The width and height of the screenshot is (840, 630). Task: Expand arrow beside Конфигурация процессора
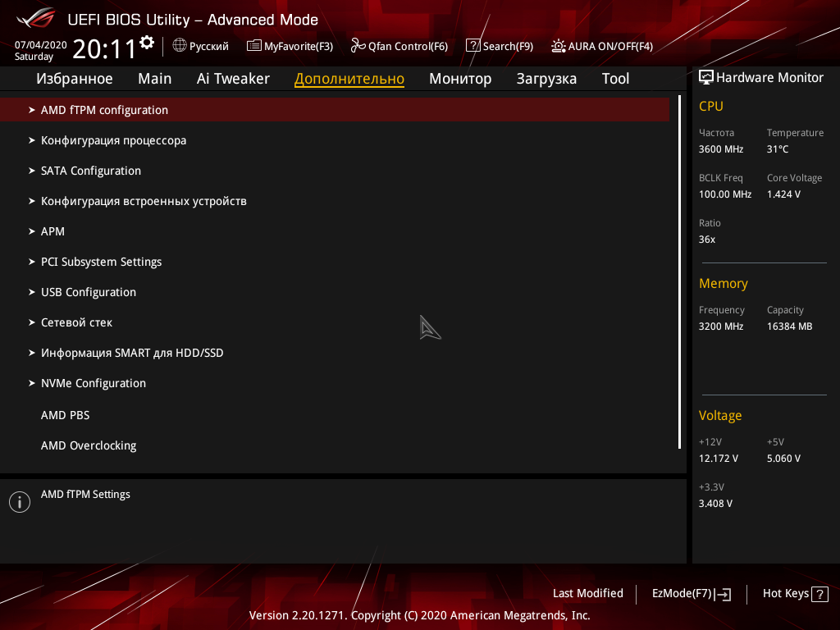(x=32, y=140)
